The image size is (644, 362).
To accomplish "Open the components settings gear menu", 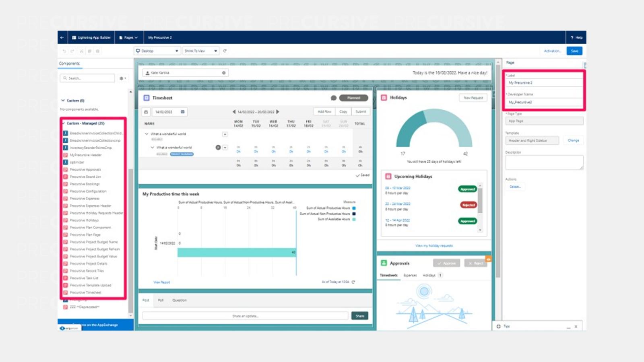I will 122,78.
